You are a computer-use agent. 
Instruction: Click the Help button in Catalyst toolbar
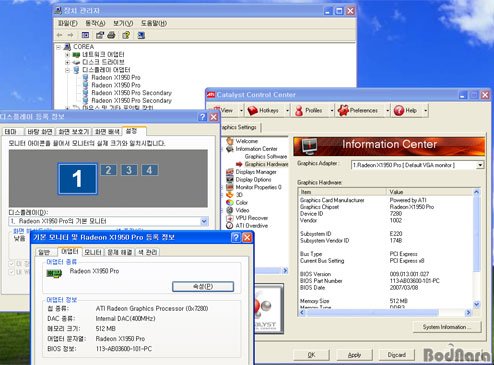406,110
